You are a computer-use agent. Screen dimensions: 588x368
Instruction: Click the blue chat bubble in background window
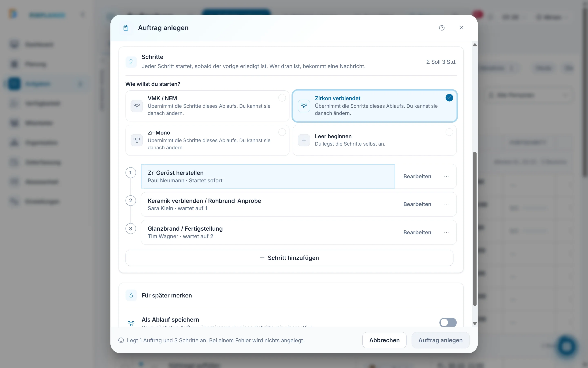[566, 346]
